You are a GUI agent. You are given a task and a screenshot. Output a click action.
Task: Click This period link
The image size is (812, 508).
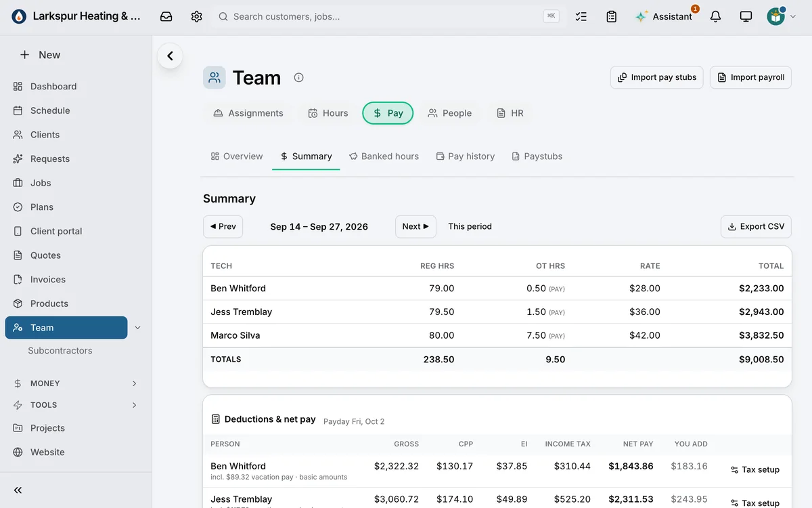coord(470,226)
